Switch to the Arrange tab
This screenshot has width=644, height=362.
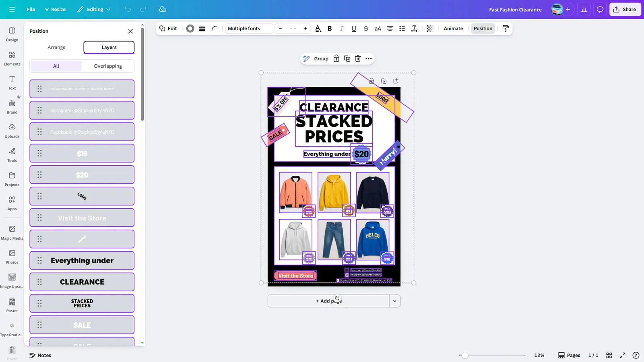56,47
